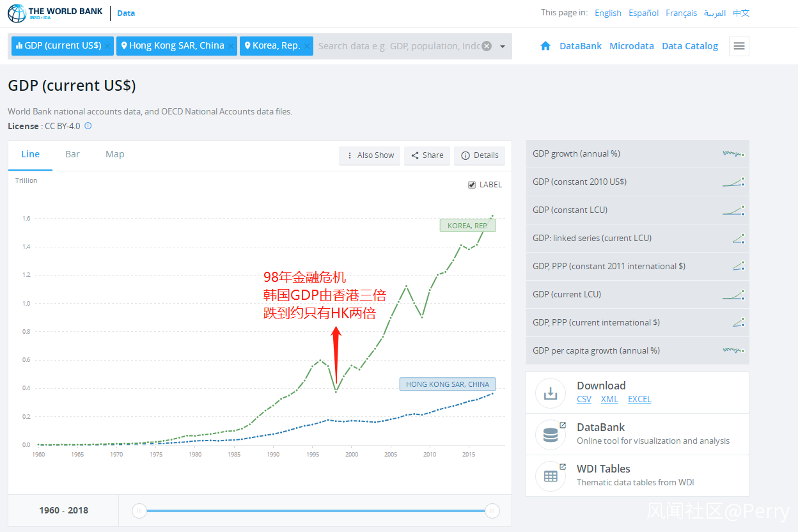Screen dimensions: 798x532
Task: Switch page language to Français
Action: [681, 13]
